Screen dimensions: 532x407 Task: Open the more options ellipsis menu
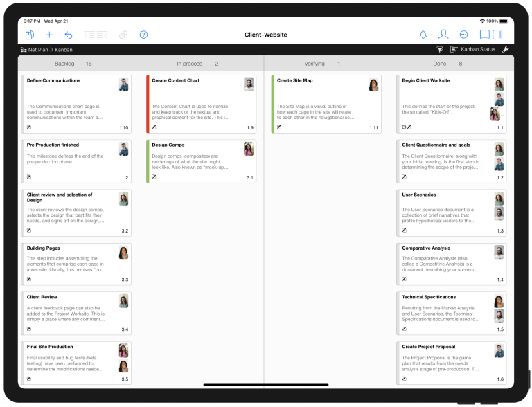(x=463, y=35)
